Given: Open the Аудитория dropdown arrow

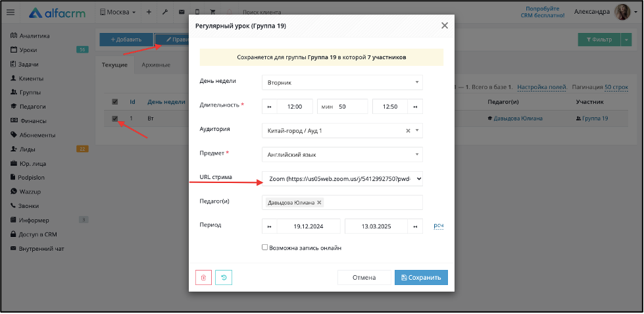Looking at the screenshot, I should [x=416, y=131].
